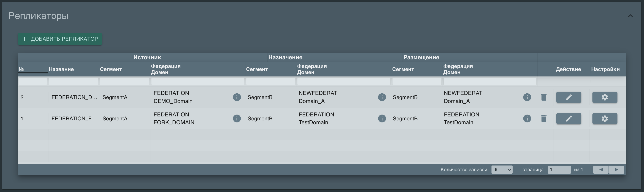
Task: Edit replicator 2 with pencil button
Action: [569, 97]
